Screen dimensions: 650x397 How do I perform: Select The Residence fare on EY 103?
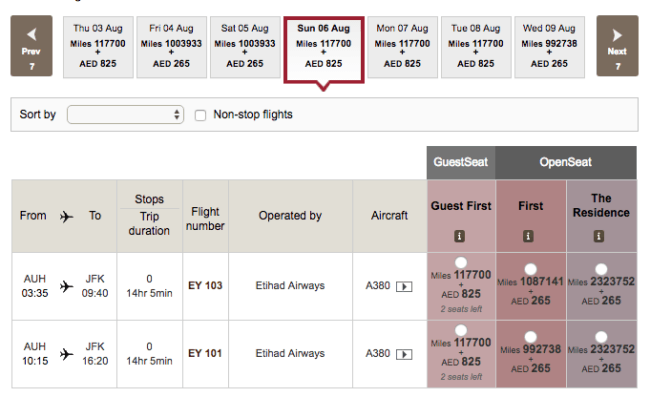[x=601, y=269]
